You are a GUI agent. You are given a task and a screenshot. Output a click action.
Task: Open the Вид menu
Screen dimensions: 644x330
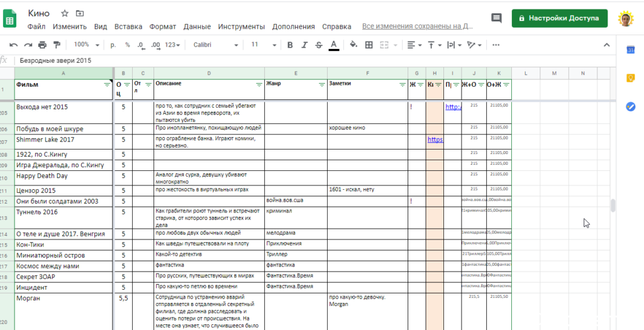[x=100, y=26]
